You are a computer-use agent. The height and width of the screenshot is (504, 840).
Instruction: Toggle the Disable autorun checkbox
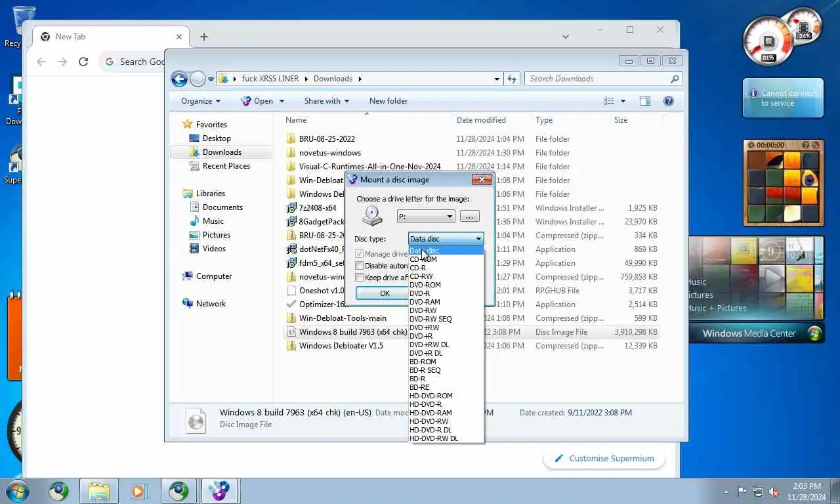pyautogui.click(x=359, y=266)
